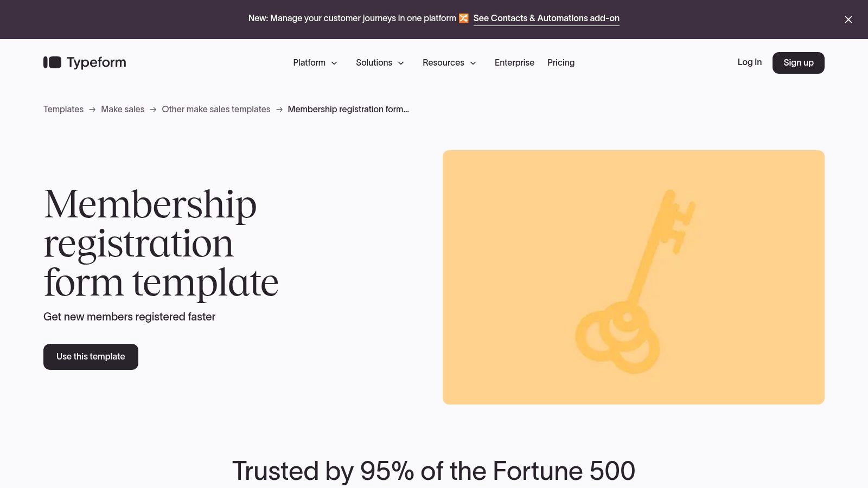
Task: Click the Typeform logo icon
Action: pyautogui.click(x=52, y=62)
